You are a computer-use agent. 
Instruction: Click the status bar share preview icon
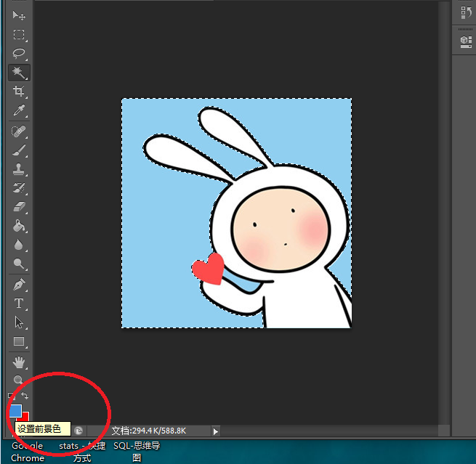pyautogui.click(x=78, y=431)
